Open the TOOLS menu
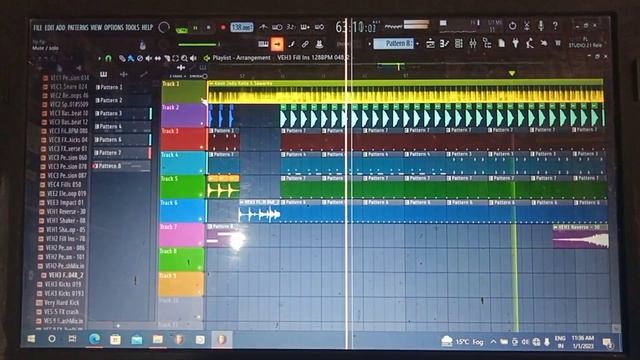 [132, 28]
